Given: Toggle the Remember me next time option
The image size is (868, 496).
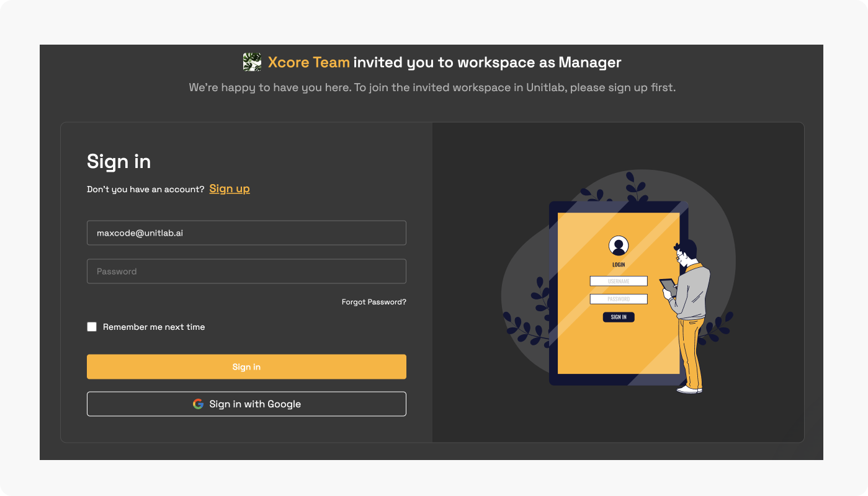Looking at the screenshot, I should [92, 327].
